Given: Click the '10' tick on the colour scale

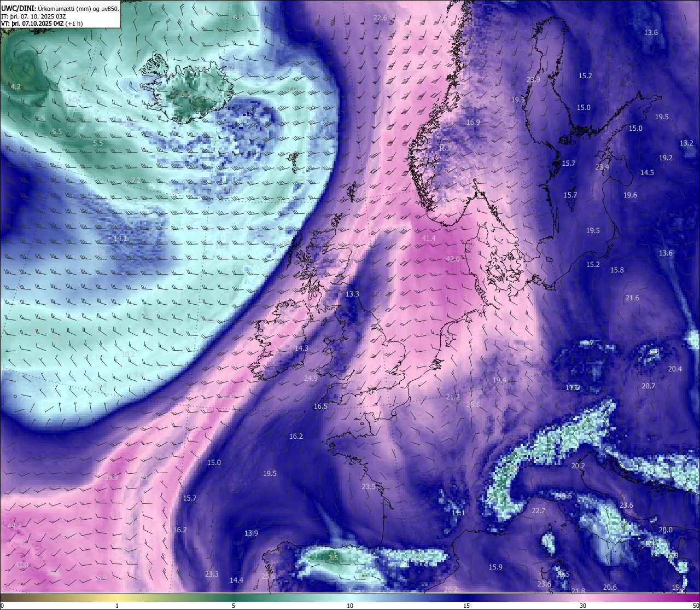Looking at the screenshot, I should (350, 606).
